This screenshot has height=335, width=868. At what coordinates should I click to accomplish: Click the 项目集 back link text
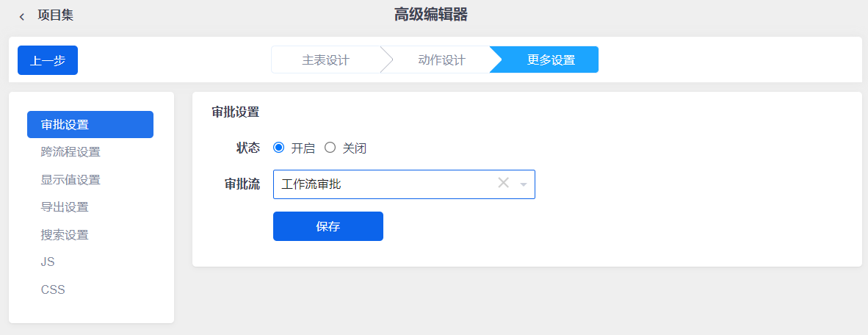(55, 15)
